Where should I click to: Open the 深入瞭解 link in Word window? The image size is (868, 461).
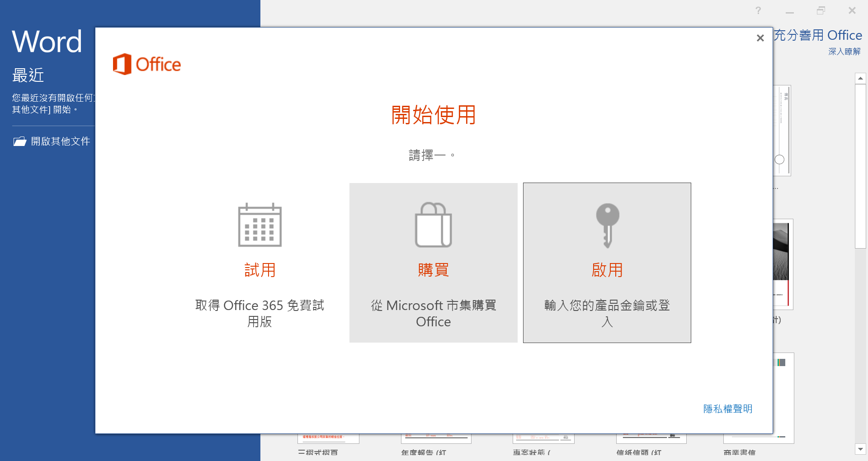tap(844, 52)
